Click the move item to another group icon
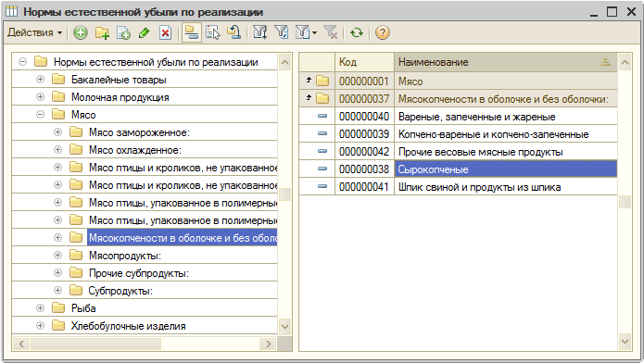This screenshot has height=363, width=644. click(x=234, y=32)
